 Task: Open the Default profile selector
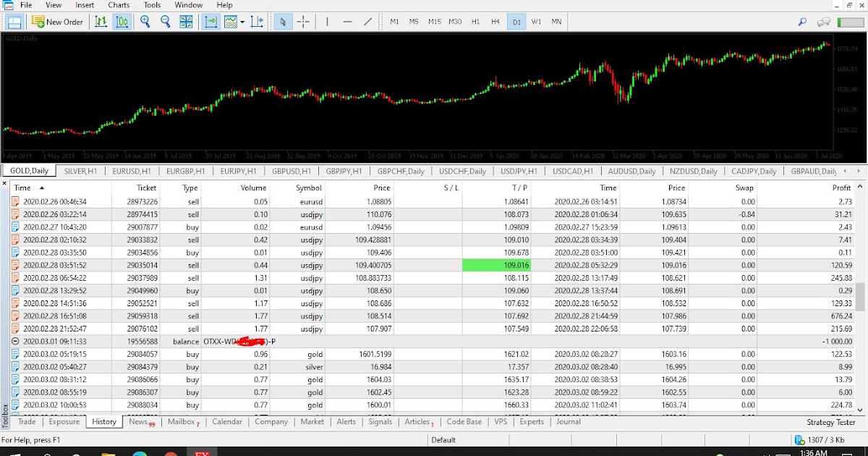point(443,439)
